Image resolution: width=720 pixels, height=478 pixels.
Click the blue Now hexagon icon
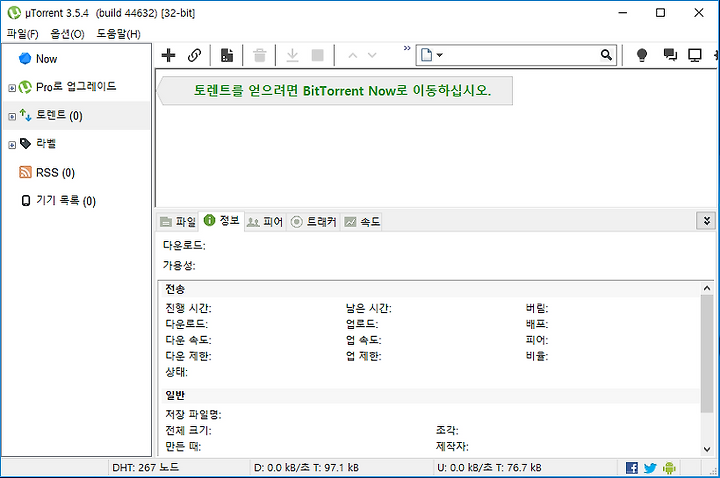click(25, 59)
